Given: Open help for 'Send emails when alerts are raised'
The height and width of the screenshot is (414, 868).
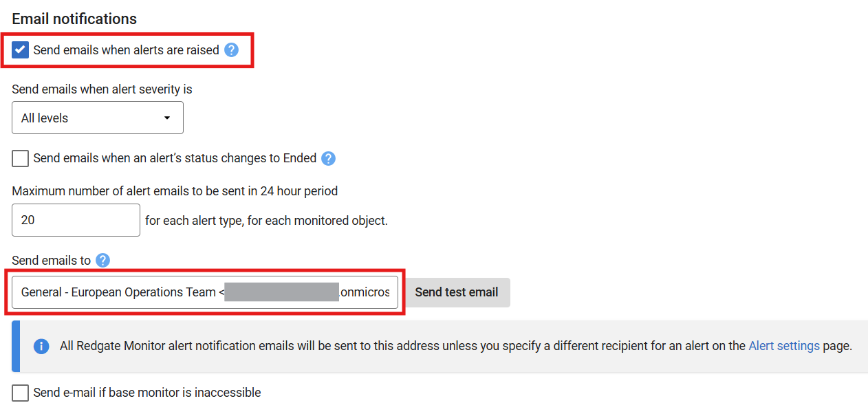Looking at the screenshot, I should (232, 50).
